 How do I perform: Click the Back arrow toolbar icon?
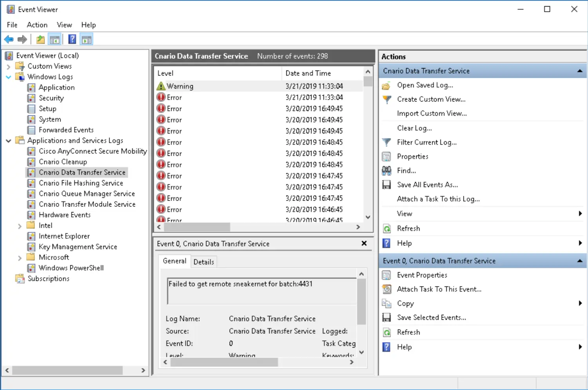(9, 39)
